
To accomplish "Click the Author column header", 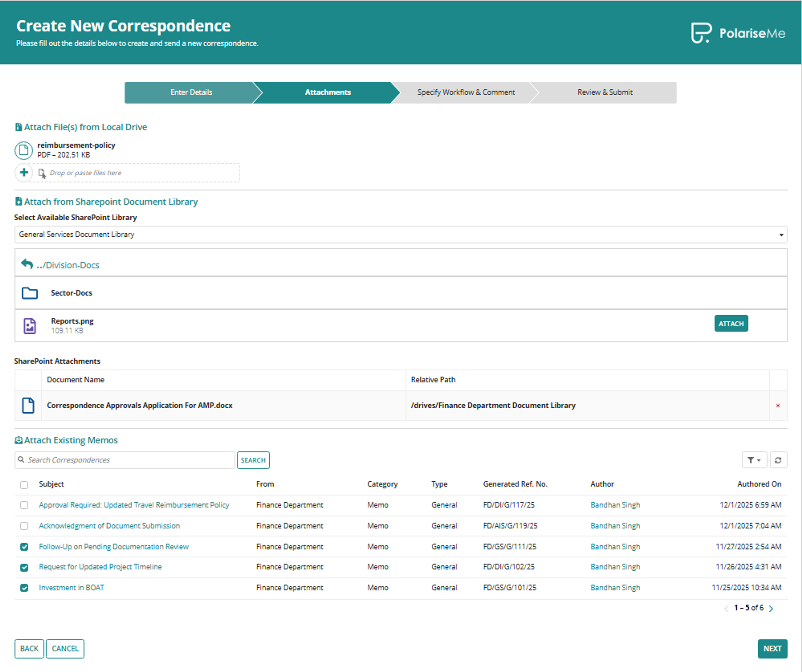I will pos(602,484).
